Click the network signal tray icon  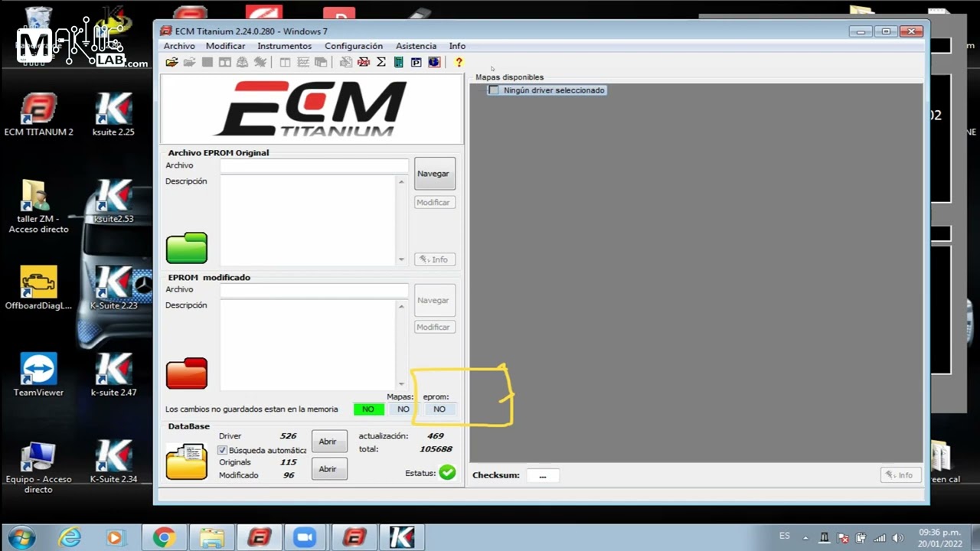(x=880, y=537)
